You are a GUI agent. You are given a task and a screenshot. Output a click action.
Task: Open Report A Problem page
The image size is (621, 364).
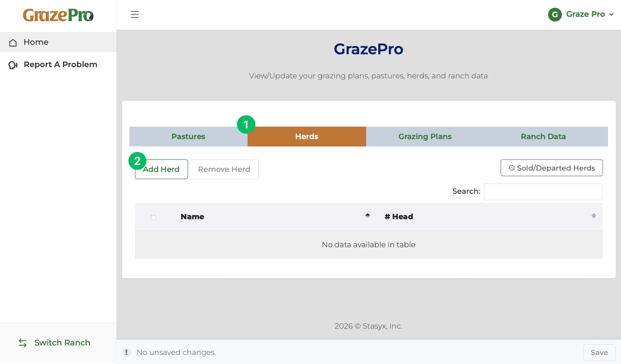[58, 65]
